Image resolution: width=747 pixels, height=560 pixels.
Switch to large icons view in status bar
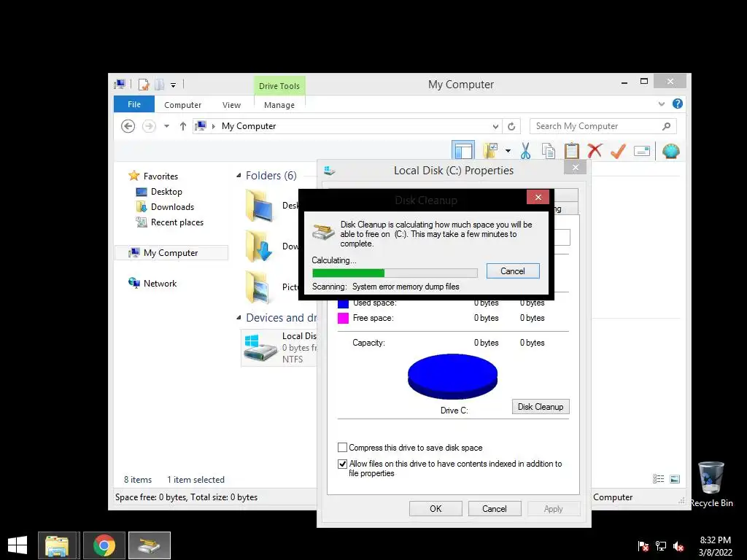pyautogui.click(x=675, y=479)
